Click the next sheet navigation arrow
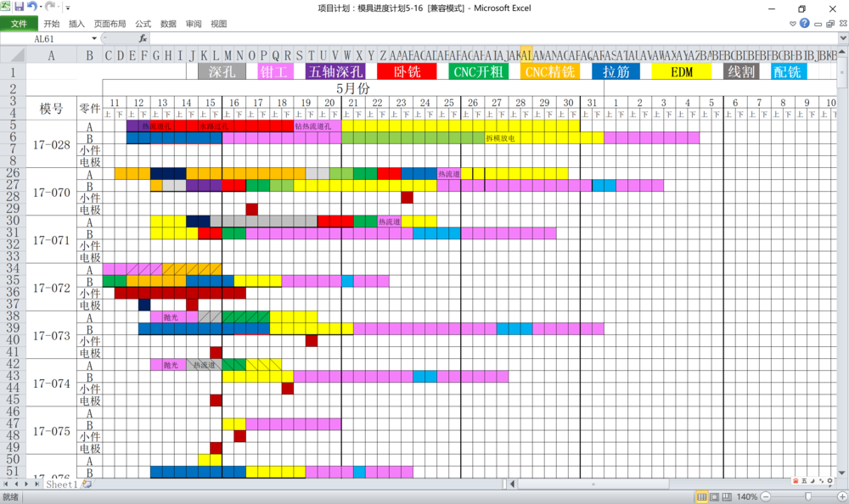This screenshot has width=849, height=504. pyautogui.click(x=26, y=484)
